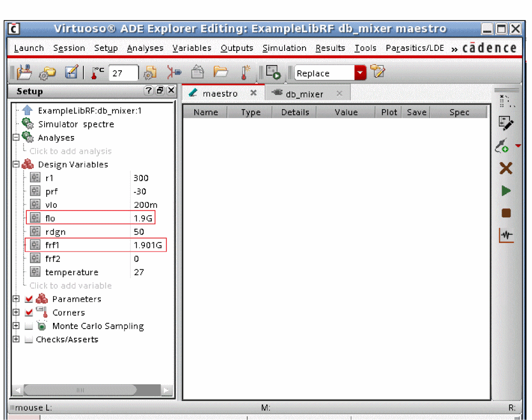Click the 'Click to add analysis' link

pyautogui.click(x=70, y=151)
